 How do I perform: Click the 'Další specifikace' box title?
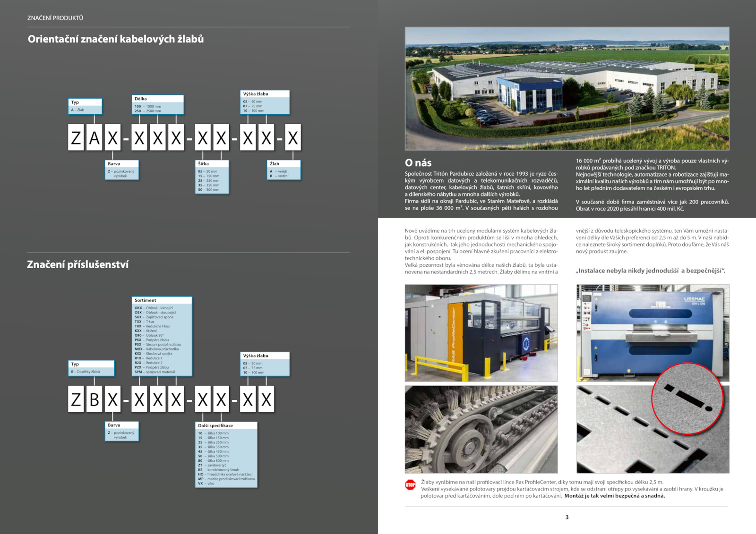click(x=215, y=426)
